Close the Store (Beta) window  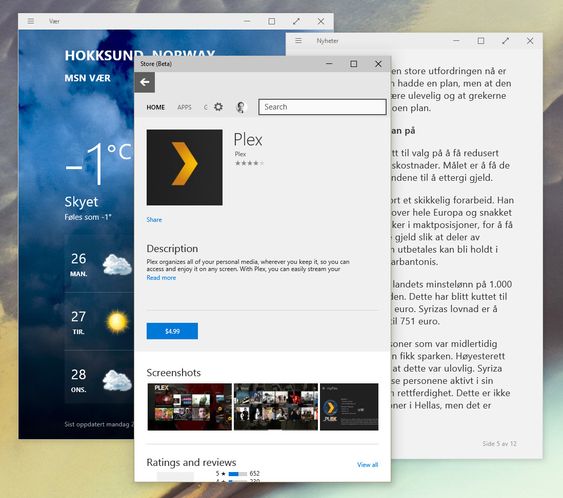pos(378,64)
